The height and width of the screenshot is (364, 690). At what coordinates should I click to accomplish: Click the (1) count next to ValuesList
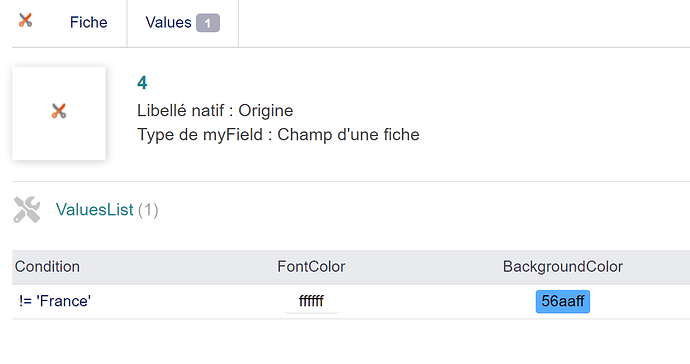pos(148,210)
